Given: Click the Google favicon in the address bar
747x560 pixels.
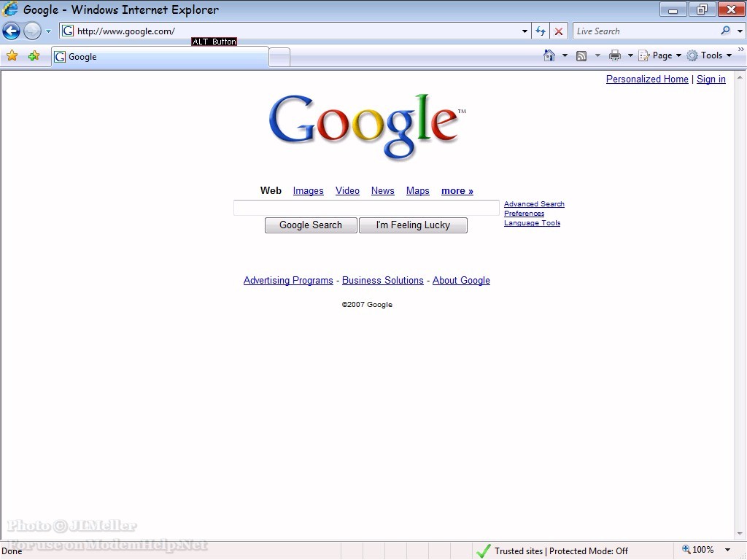Looking at the screenshot, I should pyautogui.click(x=68, y=31).
